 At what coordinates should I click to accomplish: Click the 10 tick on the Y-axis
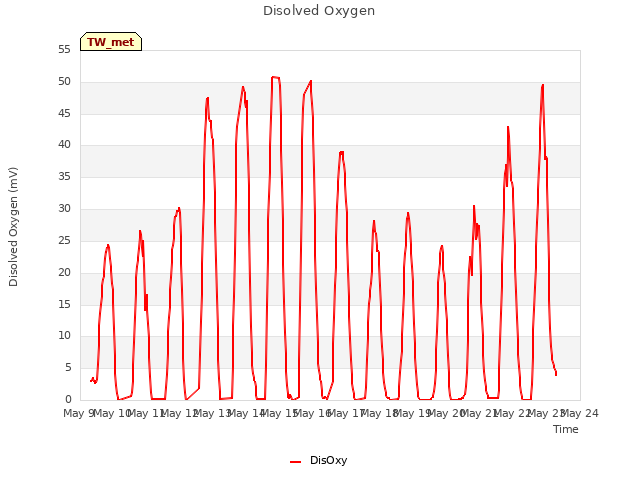[x=64, y=336]
